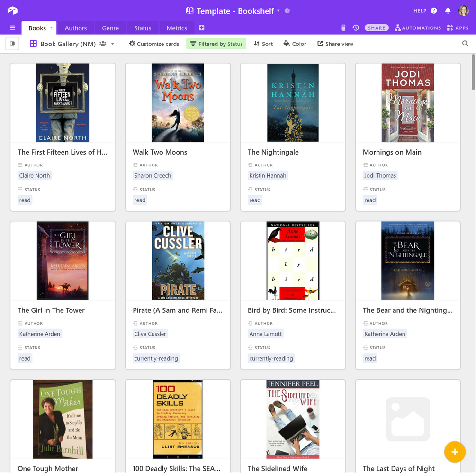
Task: Open 100 Deadly Skills cover image
Action: (x=178, y=419)
